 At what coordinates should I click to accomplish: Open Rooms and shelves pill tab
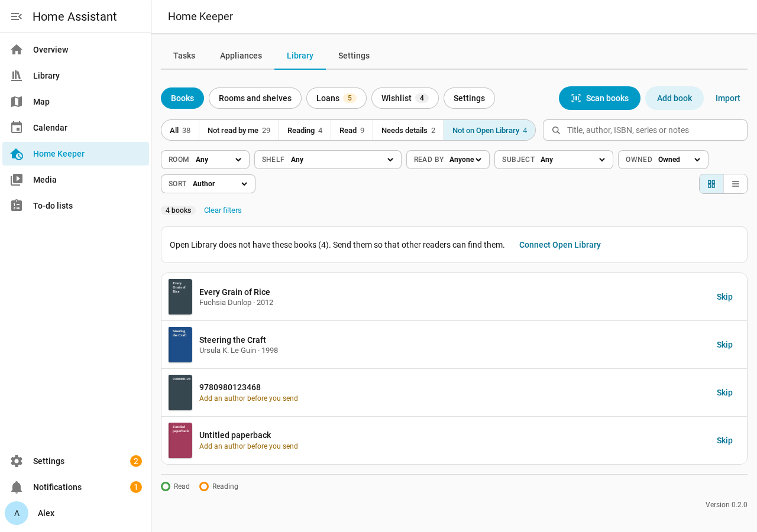tap(255, 98)
